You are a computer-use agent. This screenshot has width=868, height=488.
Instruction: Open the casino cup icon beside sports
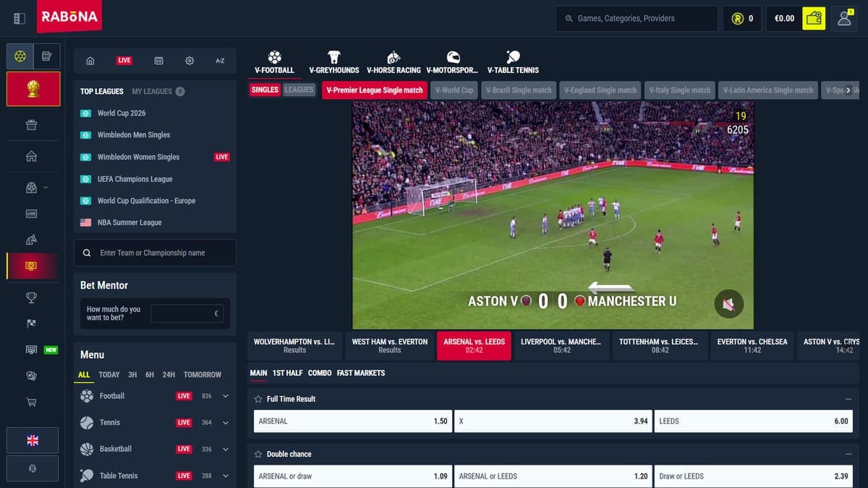click(x=46, y=56)
